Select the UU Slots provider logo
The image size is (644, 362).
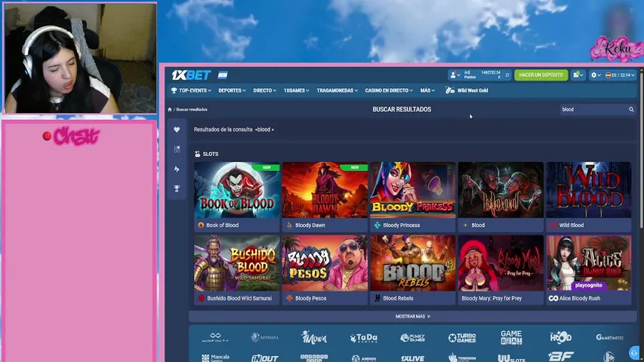pyautogui.click(x=511, y=358)
